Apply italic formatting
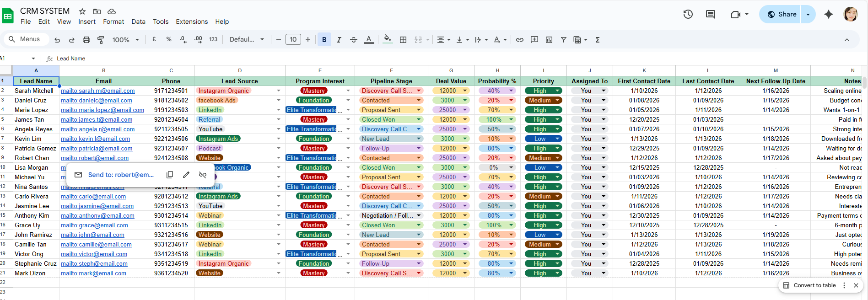The width and height of the screenshot is (868, 300). point(339,40)
